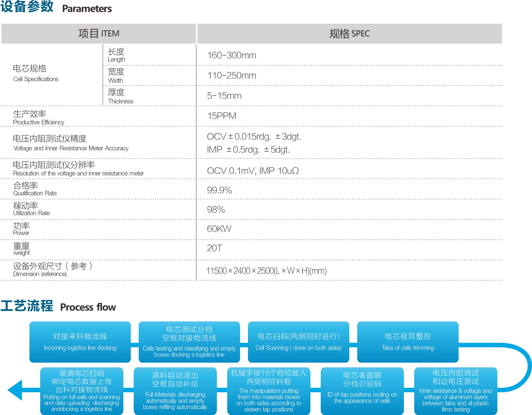Viewport: 532px width, 415px height.
Task: Click the dimension 11500×2400×2500 value
Action: [x=266, y=271]
